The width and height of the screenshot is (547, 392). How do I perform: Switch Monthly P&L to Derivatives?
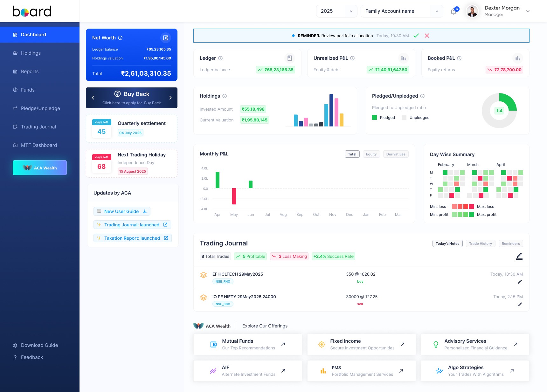396,154
